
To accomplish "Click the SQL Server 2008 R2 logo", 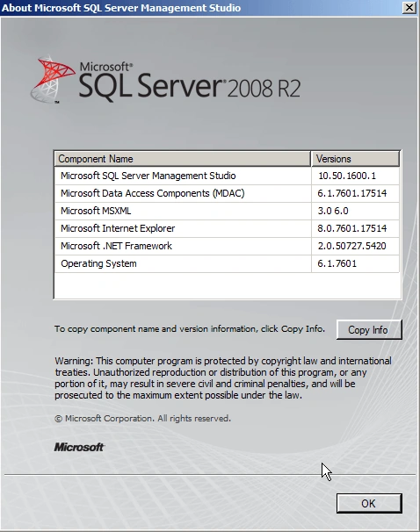I will (165, 80).
